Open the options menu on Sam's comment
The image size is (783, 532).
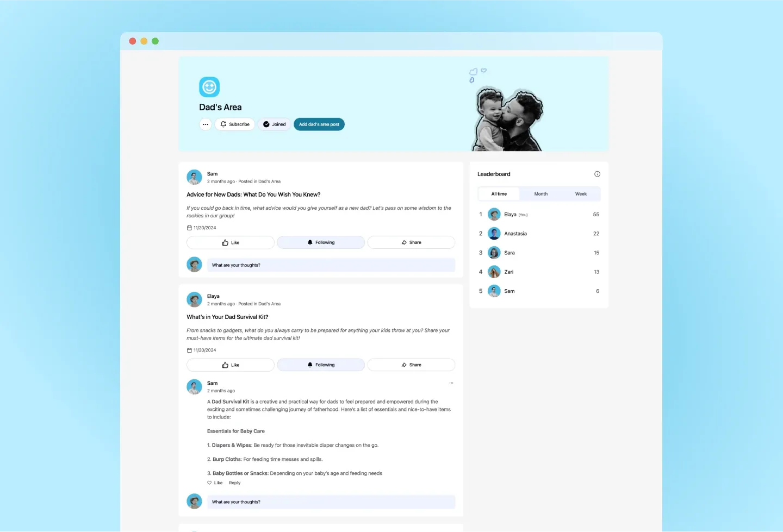(451, 383)
